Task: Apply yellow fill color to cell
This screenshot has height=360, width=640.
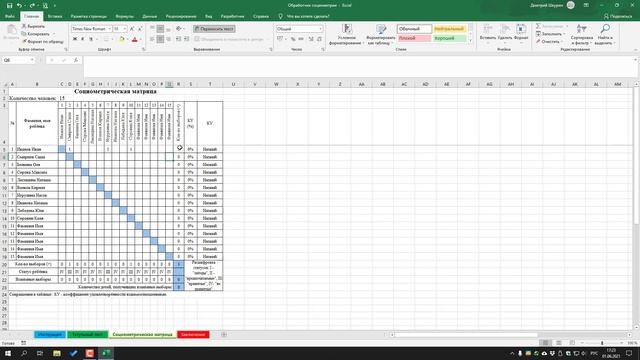Action: tap(121, 39)
